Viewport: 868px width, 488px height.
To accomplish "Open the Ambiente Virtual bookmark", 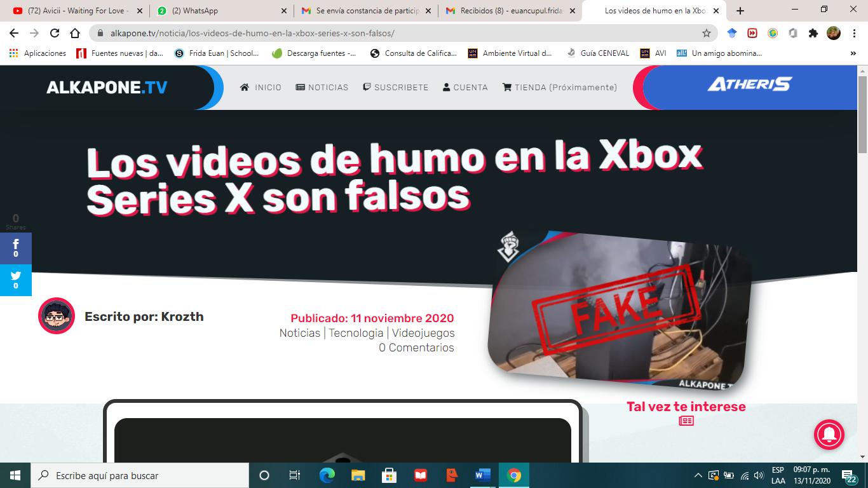I will point(510,53).
